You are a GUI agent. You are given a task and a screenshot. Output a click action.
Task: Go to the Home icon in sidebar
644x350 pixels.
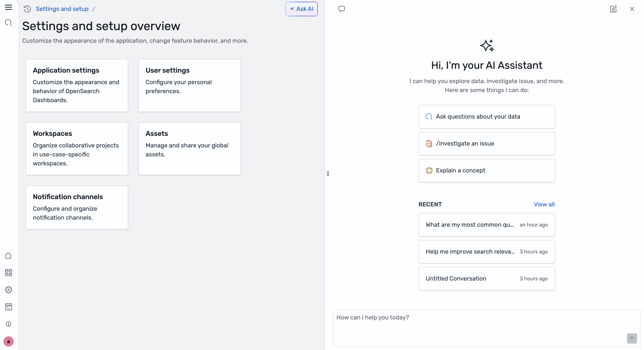9,255
